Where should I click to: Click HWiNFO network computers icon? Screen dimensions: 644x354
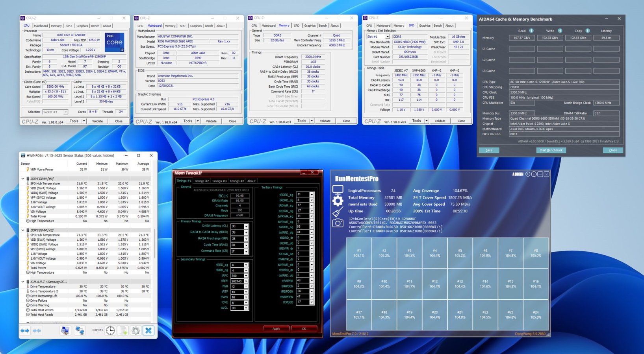point(80,331)
